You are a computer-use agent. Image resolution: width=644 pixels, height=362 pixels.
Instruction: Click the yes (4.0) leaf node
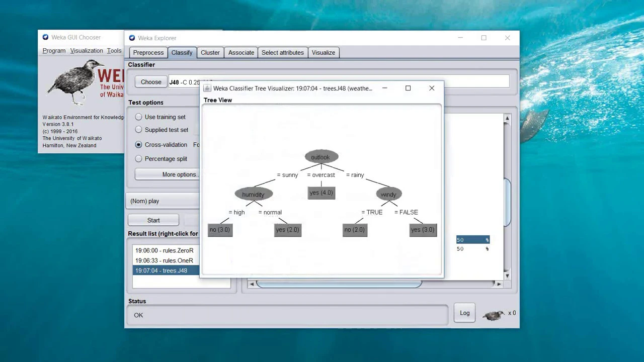point(321,193)
